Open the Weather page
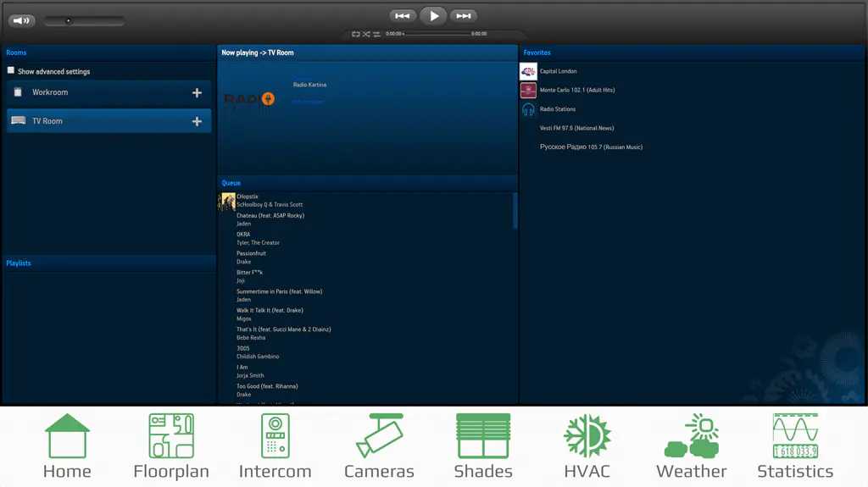The image size is (868, 487). click(692, 446)
